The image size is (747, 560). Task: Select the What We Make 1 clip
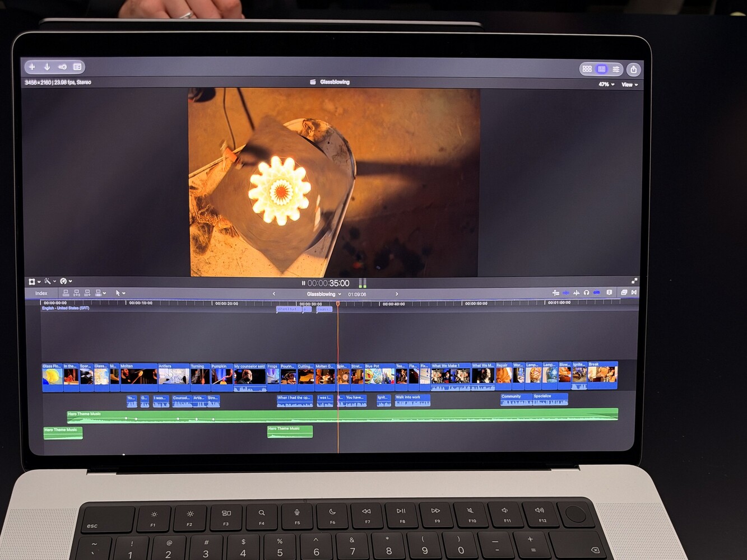click(x=451, y=377)
